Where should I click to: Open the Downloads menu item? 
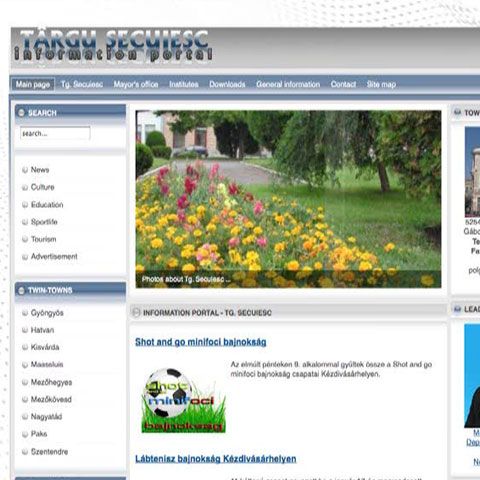point(227,84)
